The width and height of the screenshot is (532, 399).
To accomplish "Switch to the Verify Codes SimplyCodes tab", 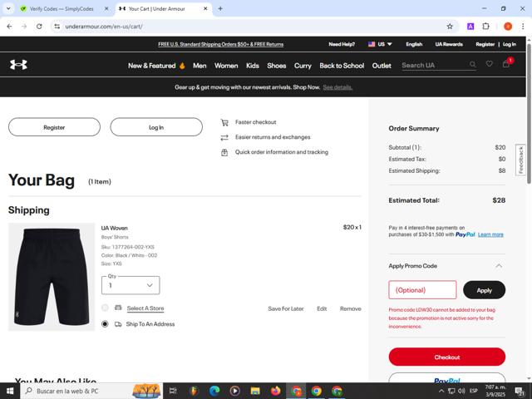I will 61,9.
